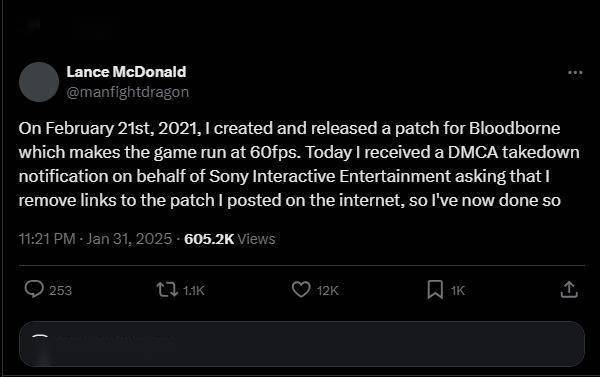This screenshot has width=600, height=377.
Task: Open the three-dot more options menu
Action: tap(575, 73)
